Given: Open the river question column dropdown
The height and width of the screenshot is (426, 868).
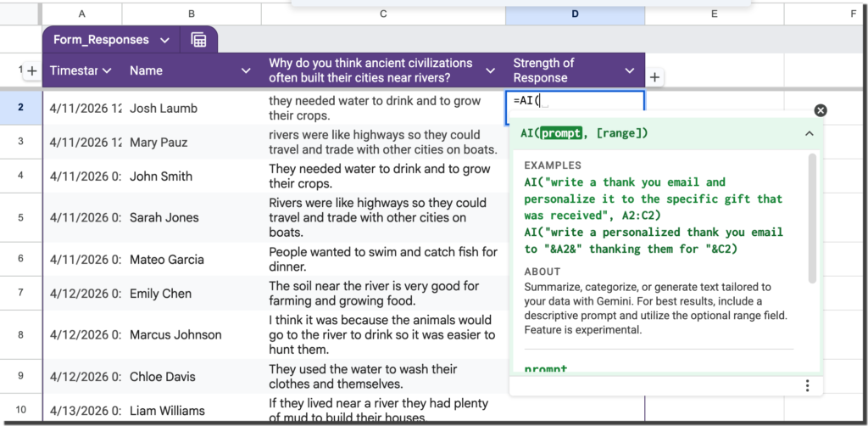Looking at the screenshot, I should pos(490,70).
